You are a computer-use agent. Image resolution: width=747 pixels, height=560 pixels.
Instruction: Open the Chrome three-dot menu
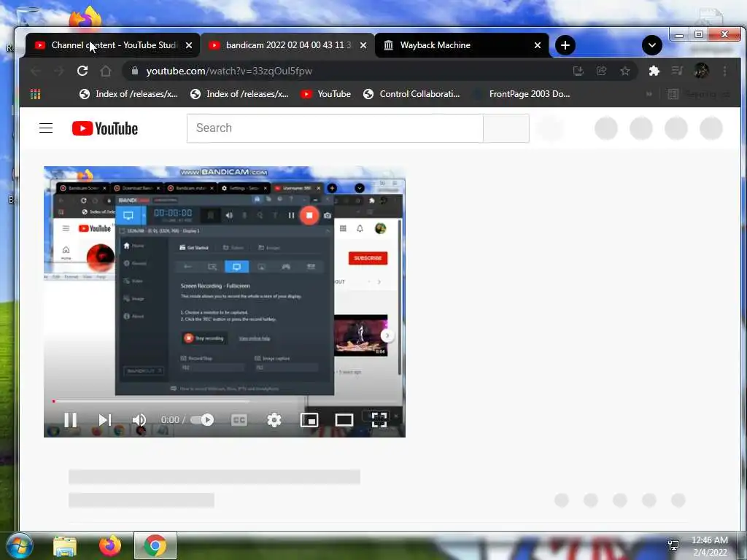coord(724,71)
